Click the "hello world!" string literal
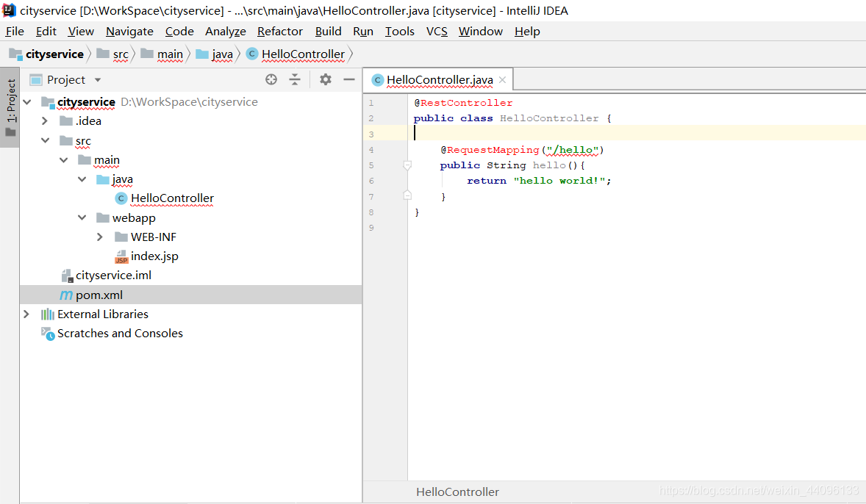 (559, 181)
